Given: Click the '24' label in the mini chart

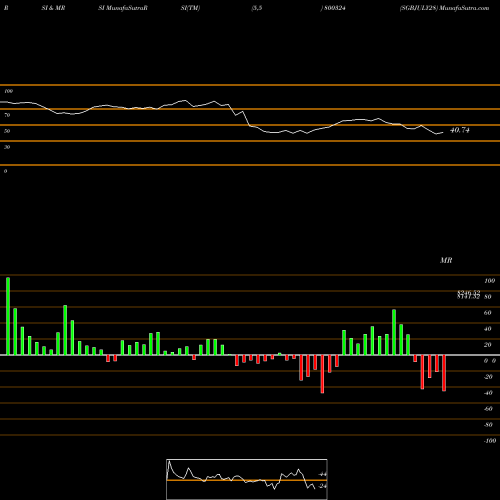Looking at the screenshot, I should click(x=322, y=486).
